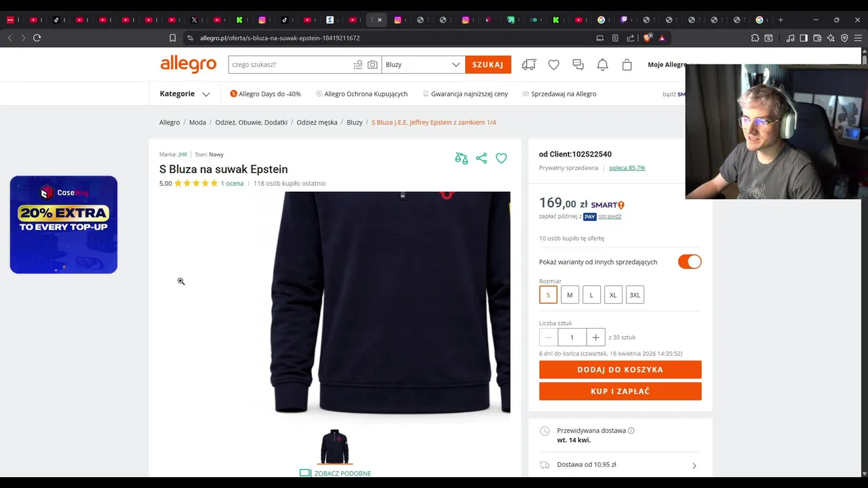This screenshot has width=868, height=488.
Task: Expand delivery options chevron
Action: pos(694,466)
